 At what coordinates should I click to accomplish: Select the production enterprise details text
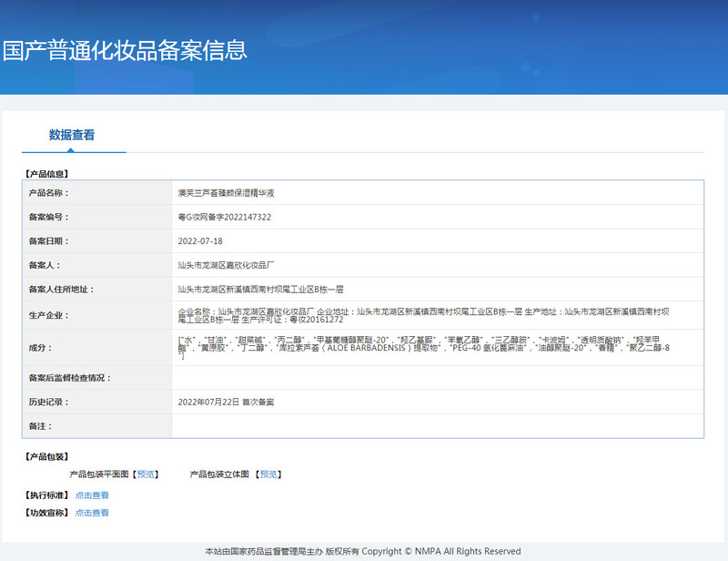click(x=423, y=316)
